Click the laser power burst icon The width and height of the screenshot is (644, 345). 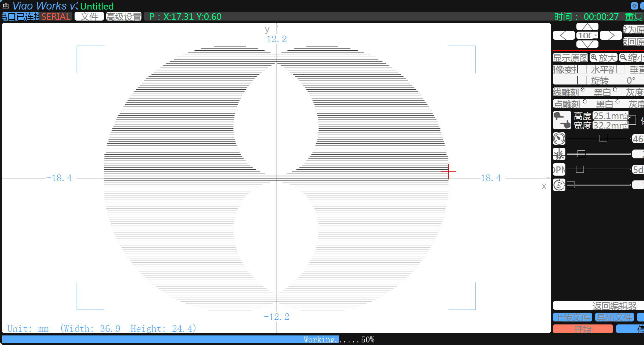pos(559,154)
